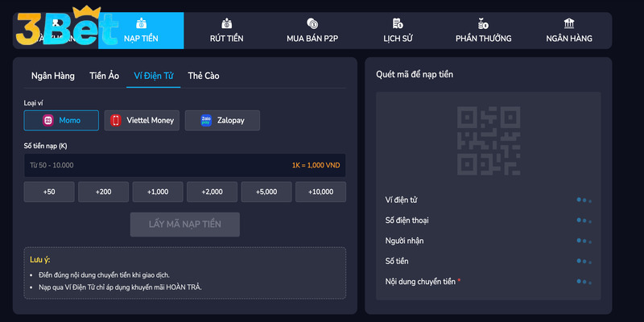The image size is (644, 322).
Task: Add +5,000 to deposit amount
Action: click(266, 192)
